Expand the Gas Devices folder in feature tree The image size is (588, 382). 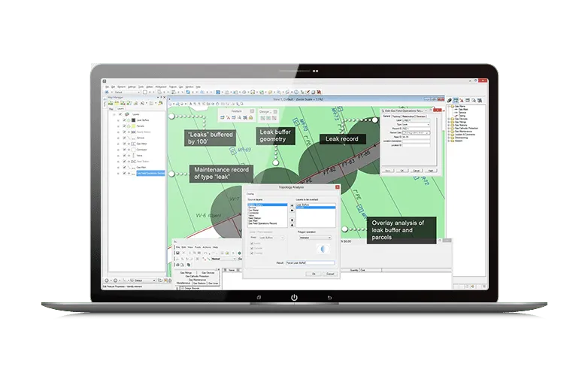[x=449, y=119]
